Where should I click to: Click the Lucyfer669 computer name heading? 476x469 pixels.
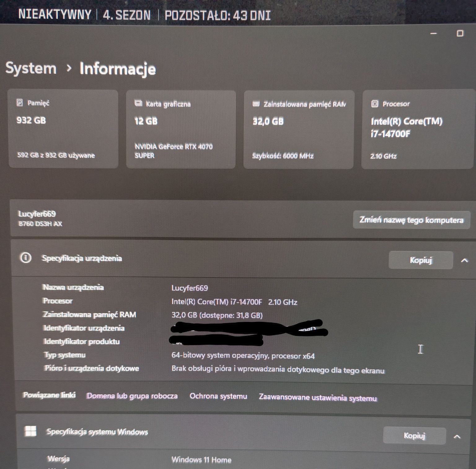pos(37,214)
